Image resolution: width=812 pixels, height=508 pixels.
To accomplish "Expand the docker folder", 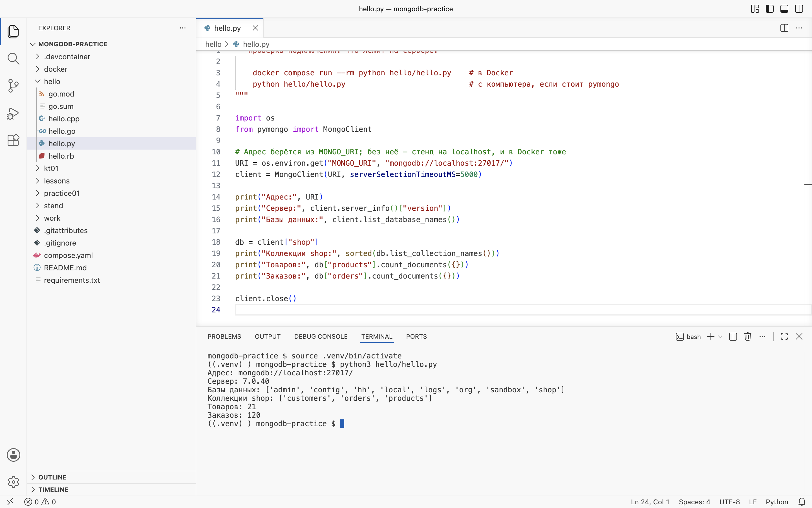I will click(x=111, y=69).
